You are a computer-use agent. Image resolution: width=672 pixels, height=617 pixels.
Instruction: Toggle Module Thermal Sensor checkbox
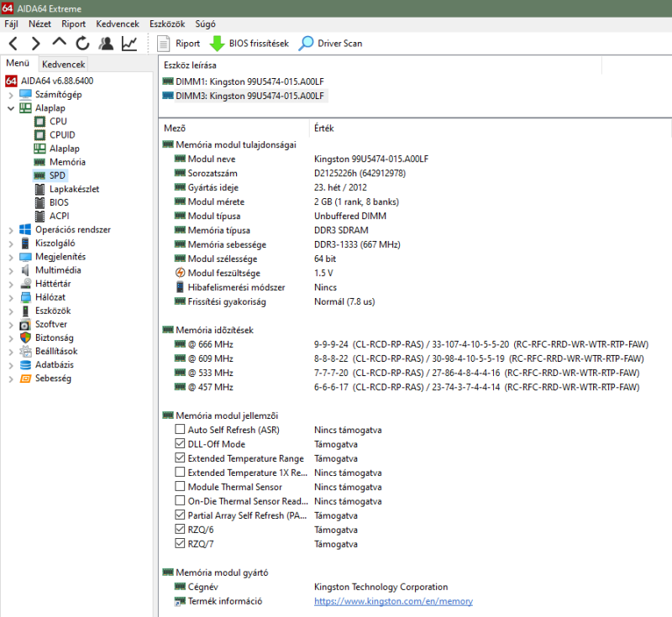coord(180,486)
